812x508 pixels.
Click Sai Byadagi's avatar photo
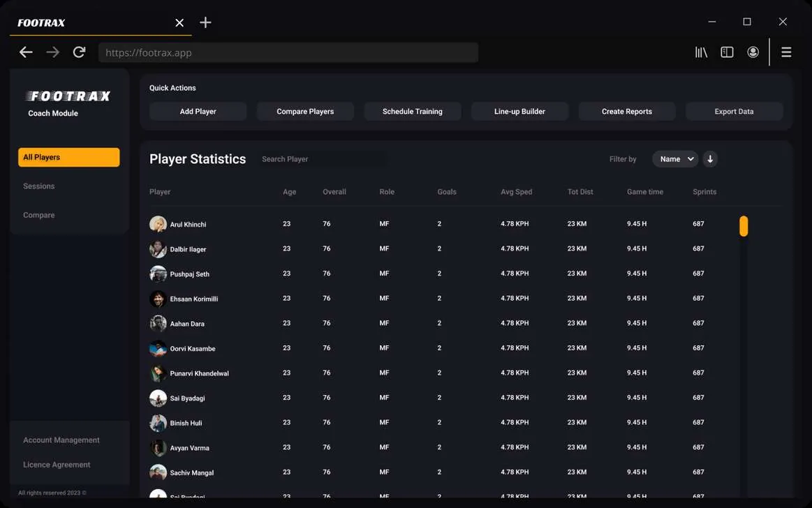158,398
